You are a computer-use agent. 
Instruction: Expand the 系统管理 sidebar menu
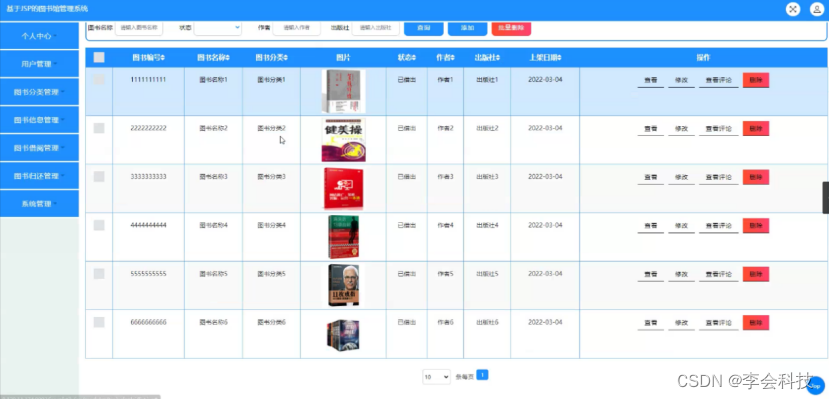click(x=39, y=203)
